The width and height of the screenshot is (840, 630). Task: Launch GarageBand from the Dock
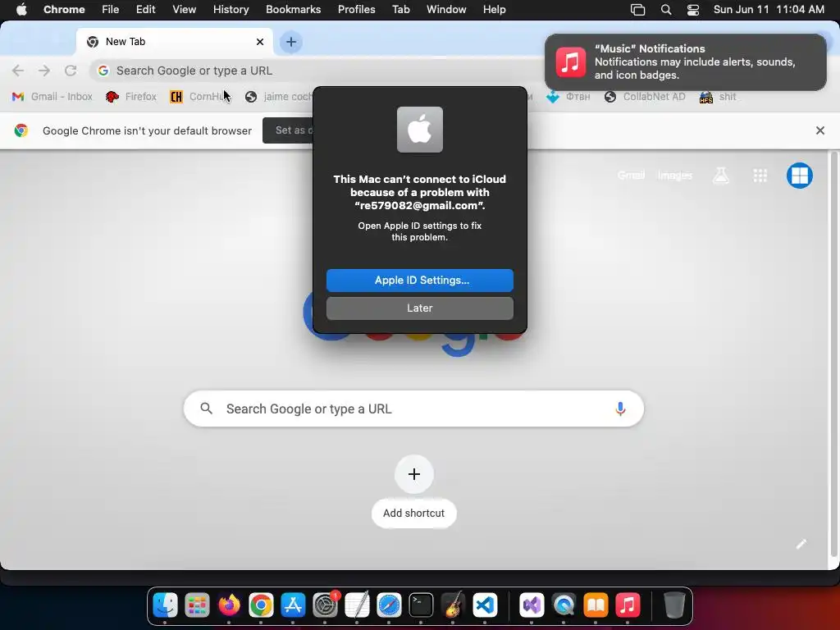pyautogui.click(x=453, y=605)
